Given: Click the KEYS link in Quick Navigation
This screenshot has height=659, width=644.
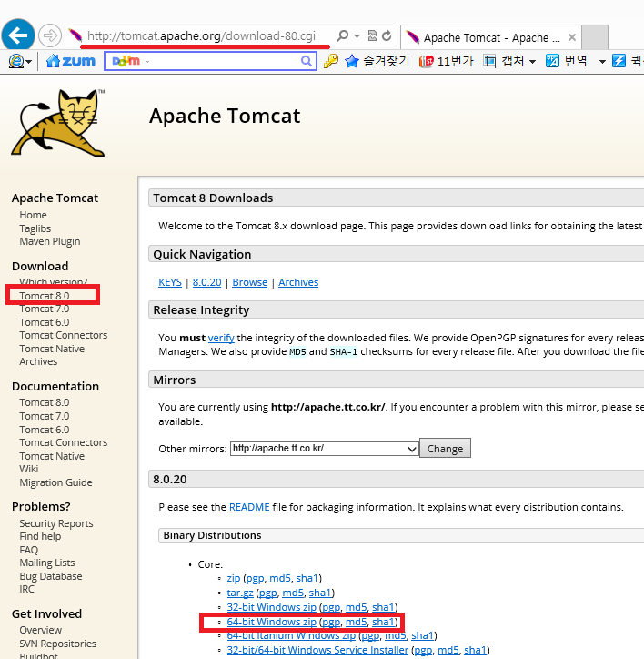Looking at the screenshot, I should tap(169, 282).
